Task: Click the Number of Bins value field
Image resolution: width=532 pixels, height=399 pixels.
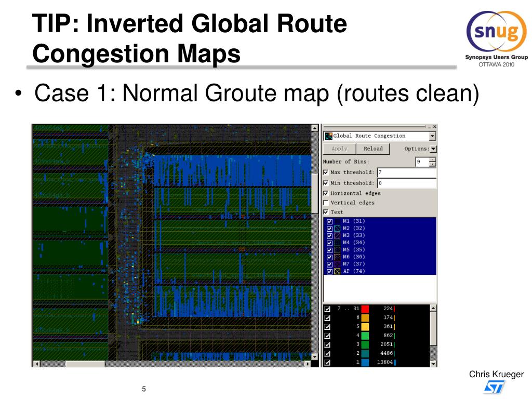Action: [422, 162]
